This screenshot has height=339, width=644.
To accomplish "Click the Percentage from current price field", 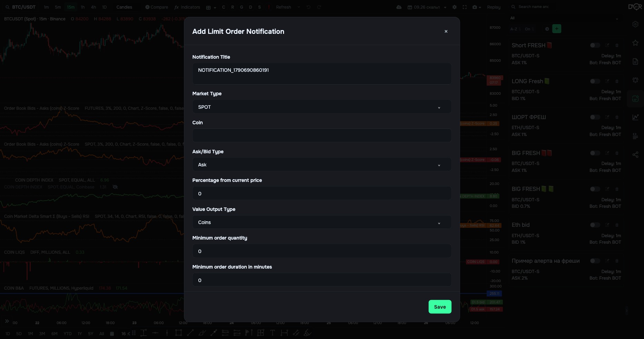I will tap(322, 193).
